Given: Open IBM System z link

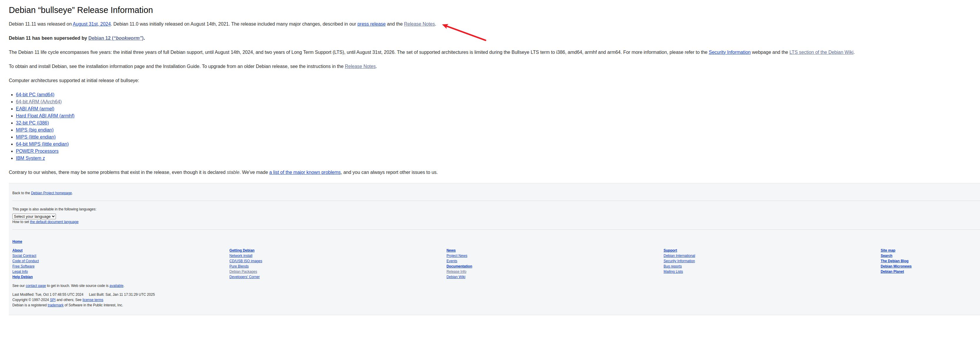Looking at the screenshot, I should pyautogui.click(x=30, y=158).
